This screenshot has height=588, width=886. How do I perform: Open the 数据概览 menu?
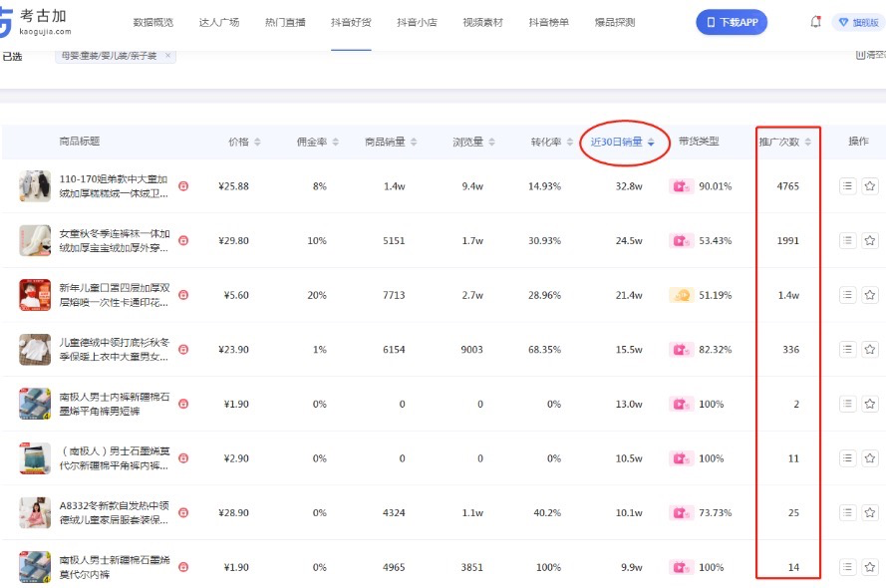(153, 22)
